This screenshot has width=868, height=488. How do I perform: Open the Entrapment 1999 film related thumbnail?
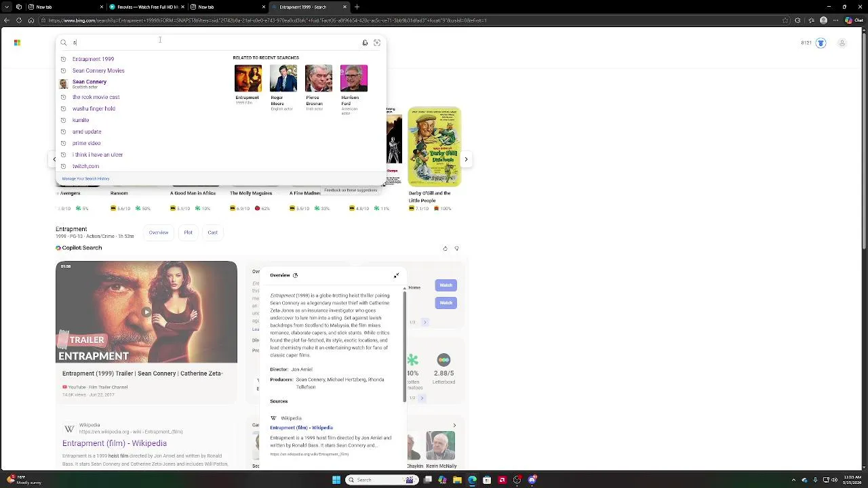tap(248, 79)
